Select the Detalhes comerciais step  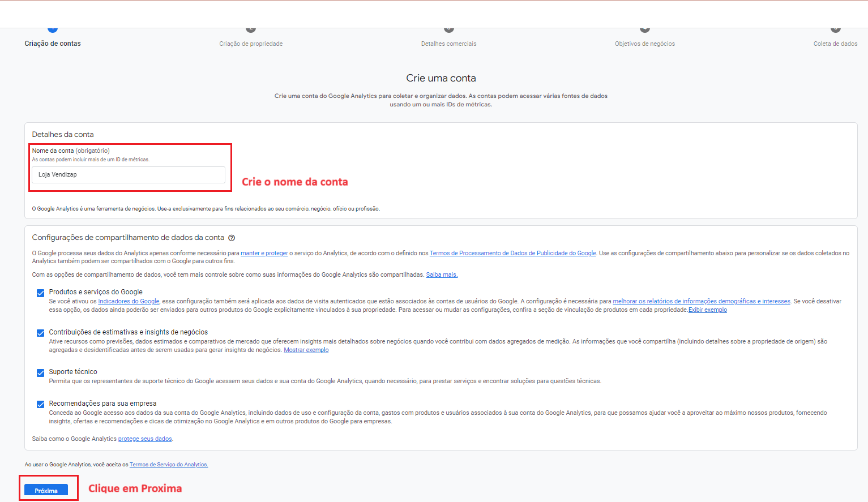click(x=448, y=43)
